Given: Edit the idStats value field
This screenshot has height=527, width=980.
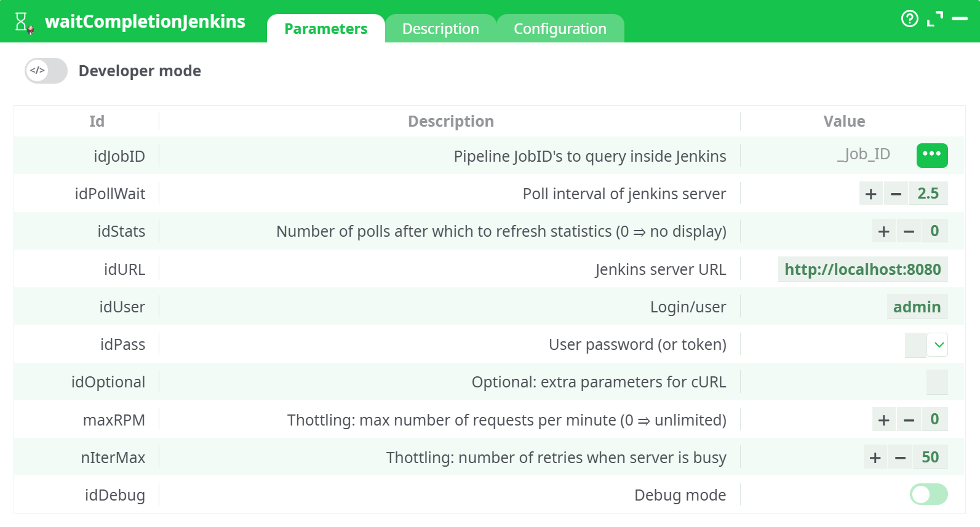Looking at the screenshot, I should (x=935, y=231).
